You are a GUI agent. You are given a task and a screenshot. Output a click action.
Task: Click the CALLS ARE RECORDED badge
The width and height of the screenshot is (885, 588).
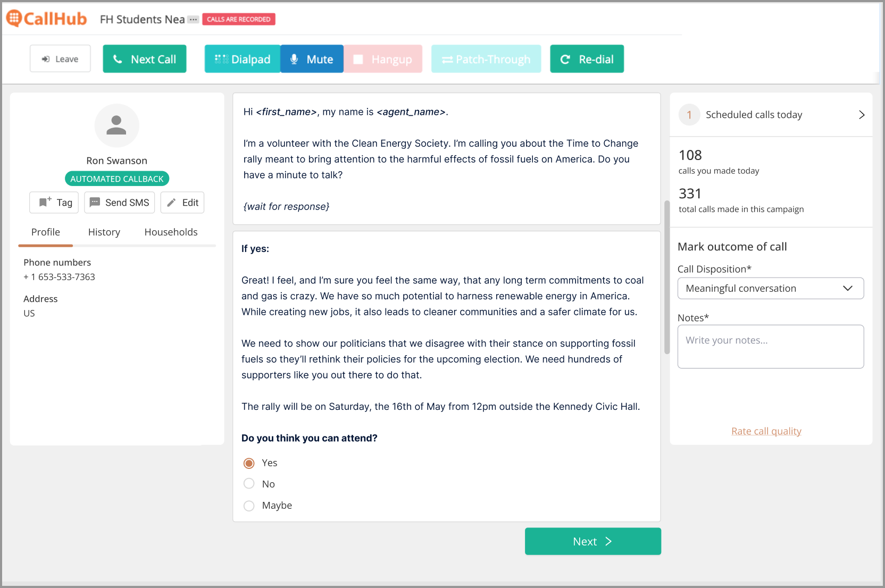coord(239,19)
